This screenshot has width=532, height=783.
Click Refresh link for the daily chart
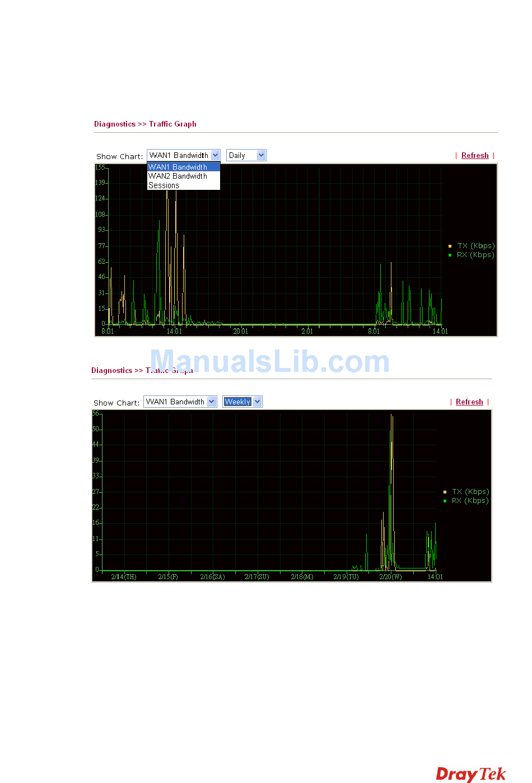coord(475,156)
